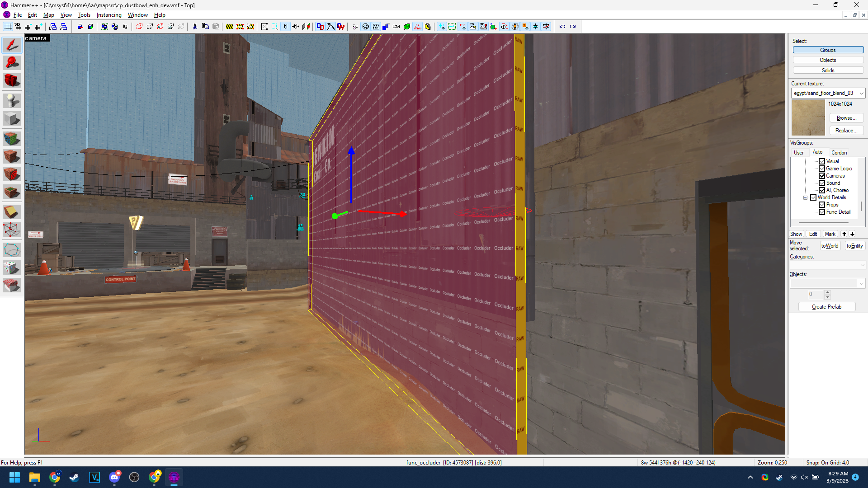The width and height of the screenshot is (868, 488).
Task: Uncheck the Func Detail visgroup
Action: coord(822,211)
